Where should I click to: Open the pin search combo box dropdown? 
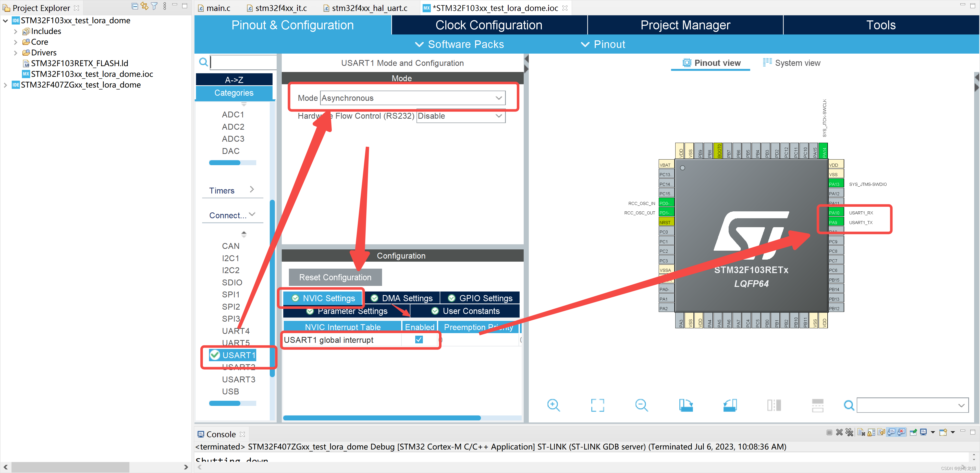point(961,405)
